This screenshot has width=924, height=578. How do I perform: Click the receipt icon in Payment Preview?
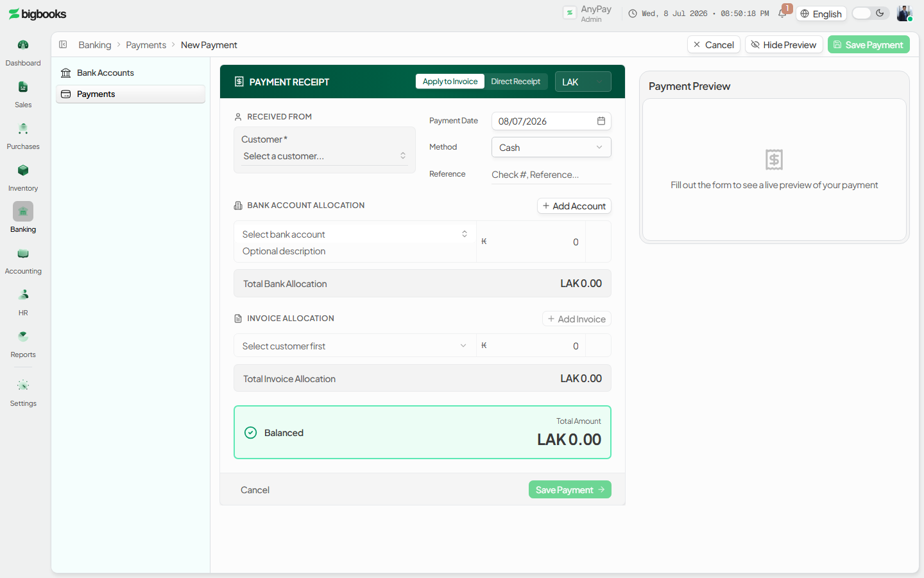pyautogui.click(x=774, y=159)
